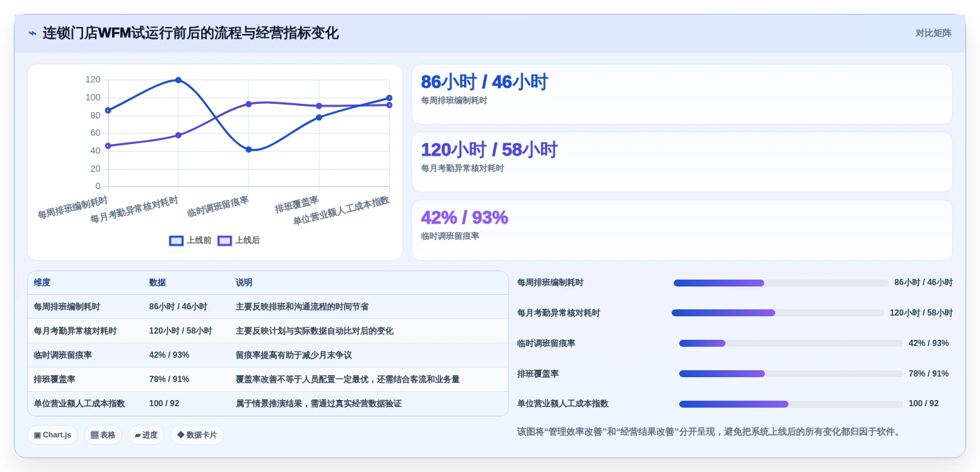980x472 pixels.
Task: Open the 42% / 93% data card
Action: tap(682, 230)
